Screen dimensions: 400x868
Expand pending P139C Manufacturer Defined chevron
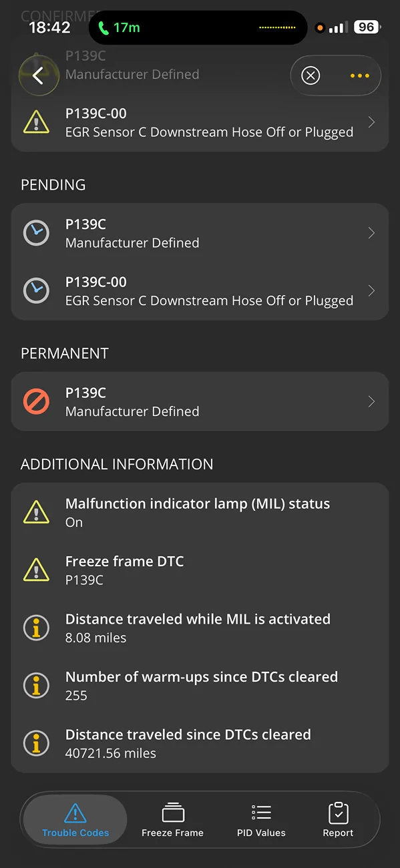tap(372, 233)
